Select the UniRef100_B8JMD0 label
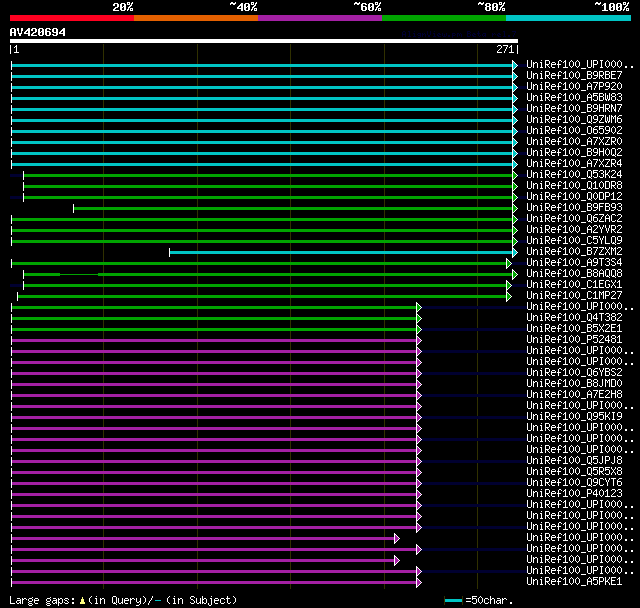This screenshot has height=608, width=640. pyautogui.click(x=574, y=384)
